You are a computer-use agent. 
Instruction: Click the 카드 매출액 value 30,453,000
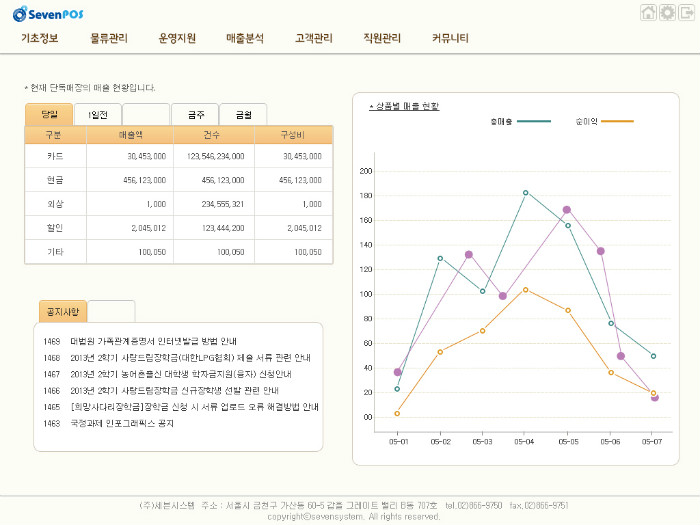(146, 156)
